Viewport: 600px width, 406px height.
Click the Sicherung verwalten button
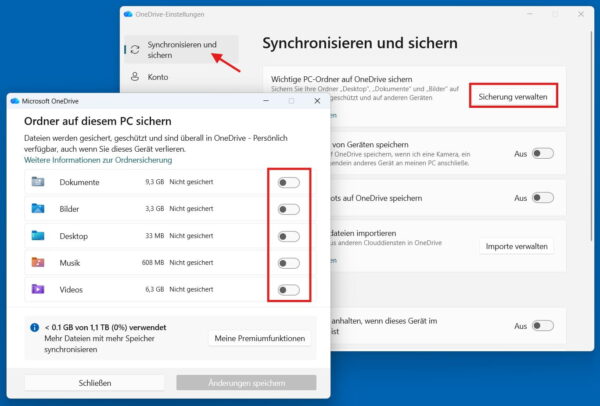(x=513, y=97)
